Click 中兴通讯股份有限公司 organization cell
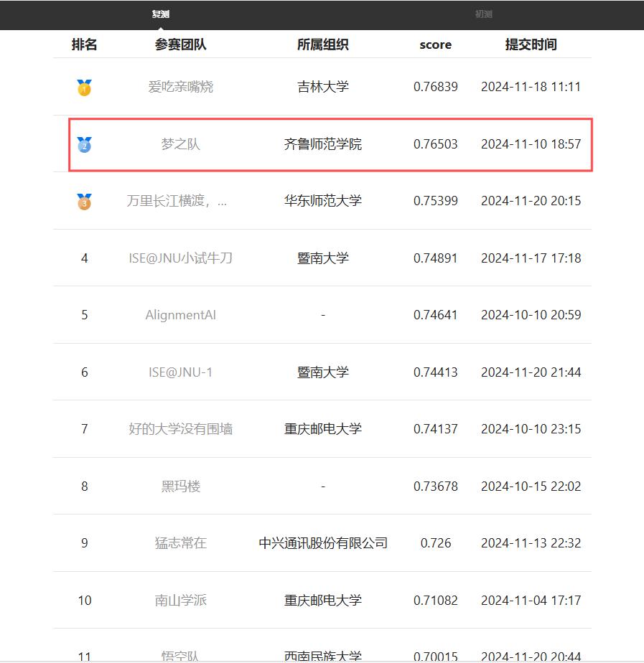This screenshot has height=663, width=644. (323, 543)
